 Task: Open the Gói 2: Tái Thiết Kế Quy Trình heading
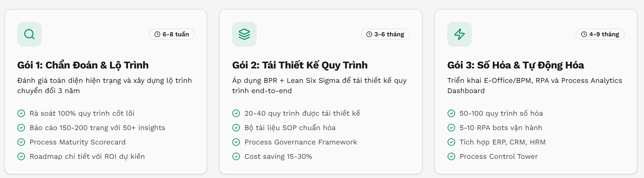(x=300, y=65)
